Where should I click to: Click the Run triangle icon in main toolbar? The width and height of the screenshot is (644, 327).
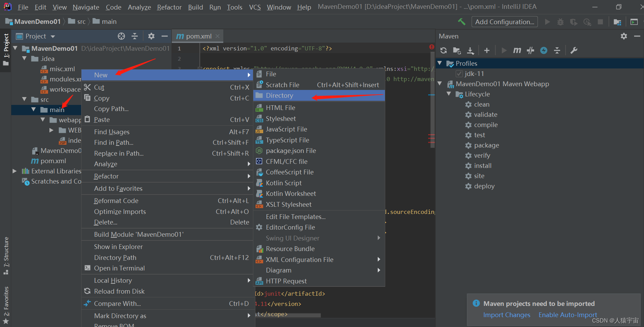pos(548,22)
